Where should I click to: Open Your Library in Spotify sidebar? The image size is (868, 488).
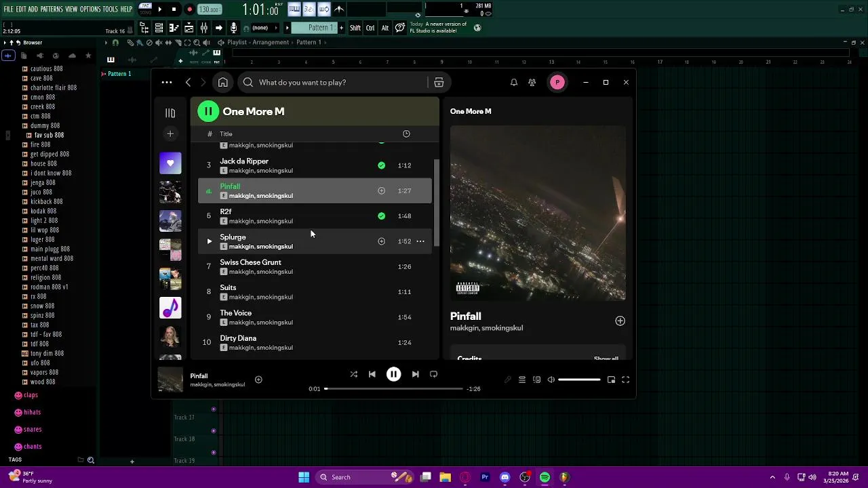click(x=170, y=113)
